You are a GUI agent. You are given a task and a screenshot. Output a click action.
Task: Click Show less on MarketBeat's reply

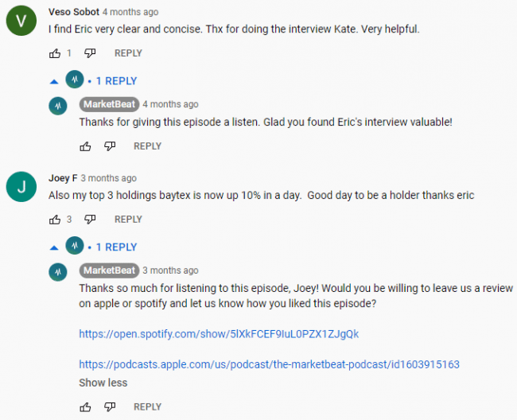point(103,383)
